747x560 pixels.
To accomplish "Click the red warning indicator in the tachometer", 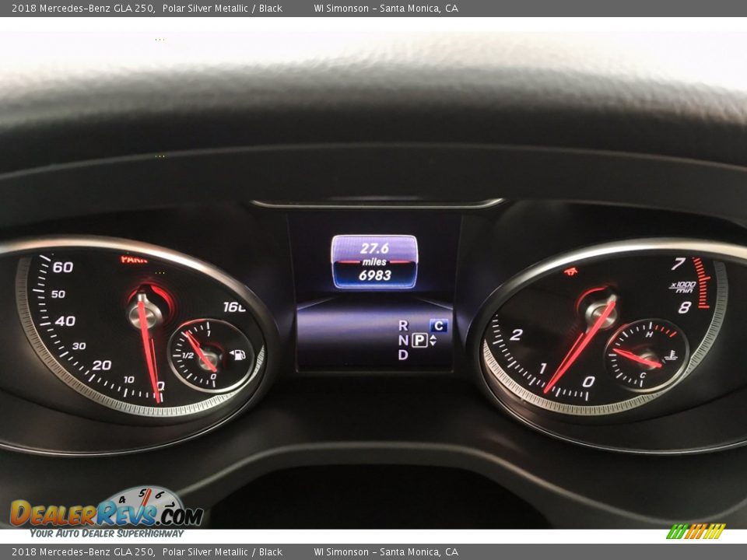I will tap(570, 271).
